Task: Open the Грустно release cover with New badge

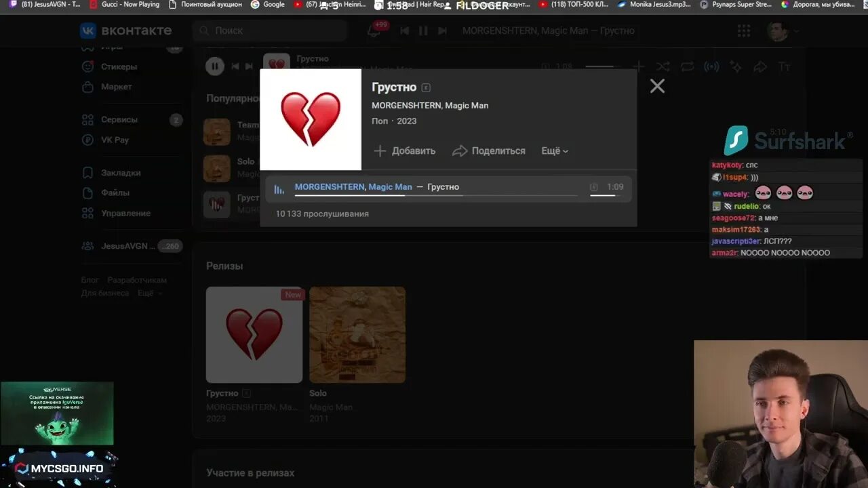Action: (x=254, y=335)
